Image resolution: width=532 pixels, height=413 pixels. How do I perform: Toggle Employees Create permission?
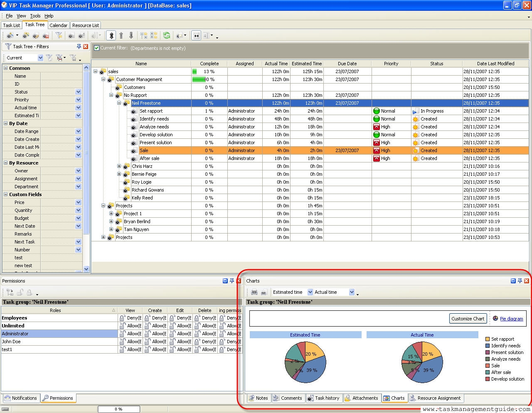(155, 318)
